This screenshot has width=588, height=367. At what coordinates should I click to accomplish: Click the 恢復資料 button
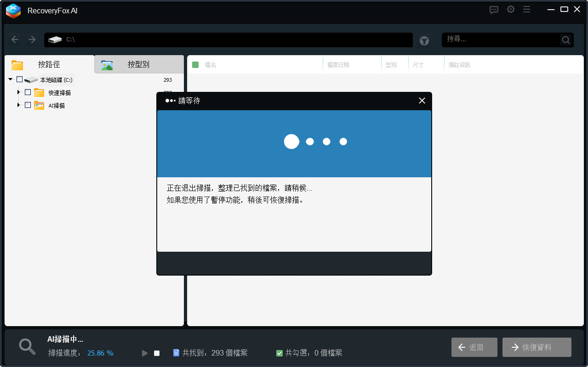coord(536,347)
